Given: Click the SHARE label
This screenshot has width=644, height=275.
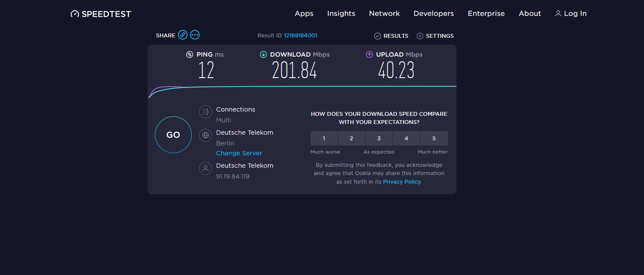Looking at the screenshot, I should (x=166, y=36).
